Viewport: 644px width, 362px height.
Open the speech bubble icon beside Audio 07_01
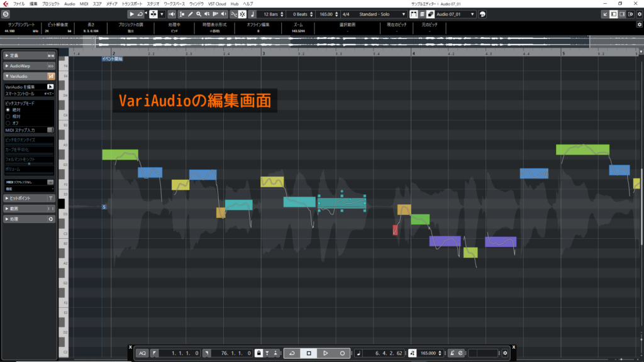click(x=482, y=14)
